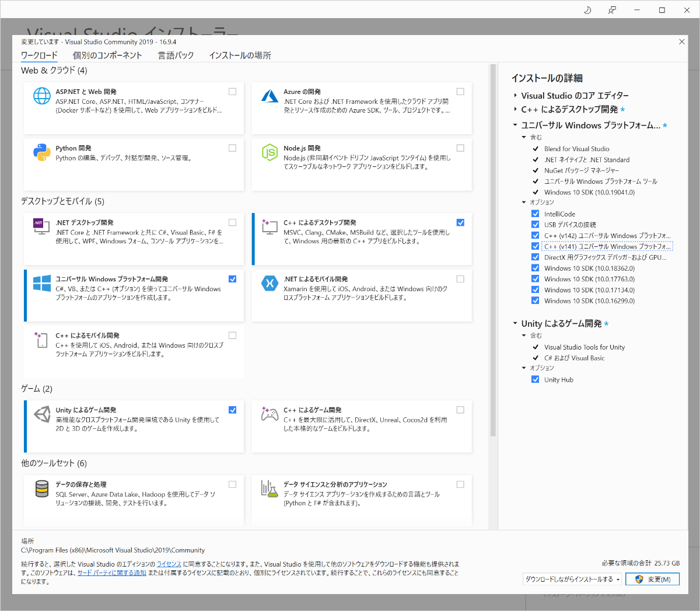This screenshot has width=700, height=611.
Task: Uncheck USB デバイスの接続 option
Action: click(x=535, y=225)
